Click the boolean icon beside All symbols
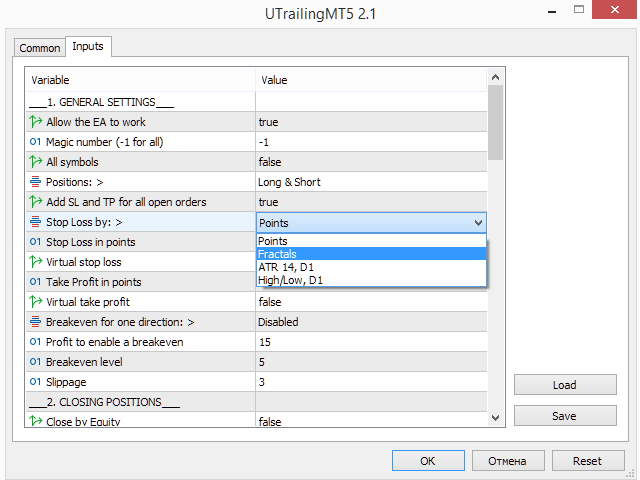The image size is (640, 480). point(36,162)
